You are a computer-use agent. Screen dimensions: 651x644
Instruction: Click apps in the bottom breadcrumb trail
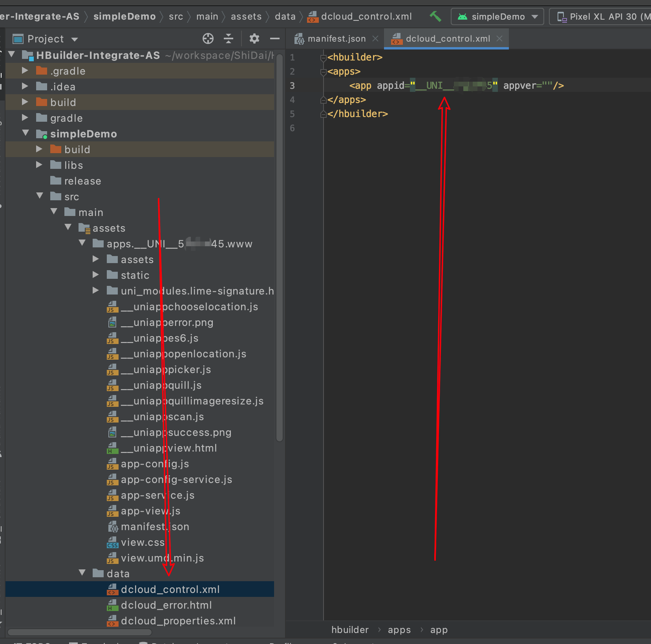399,630
